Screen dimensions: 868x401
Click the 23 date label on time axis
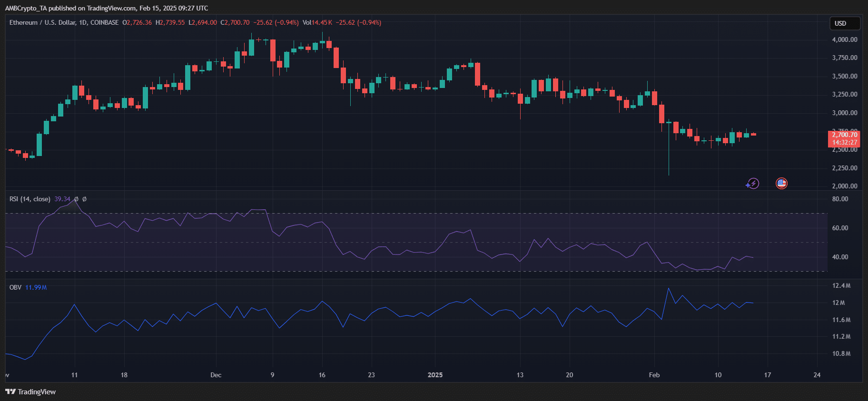pos(371,375)
